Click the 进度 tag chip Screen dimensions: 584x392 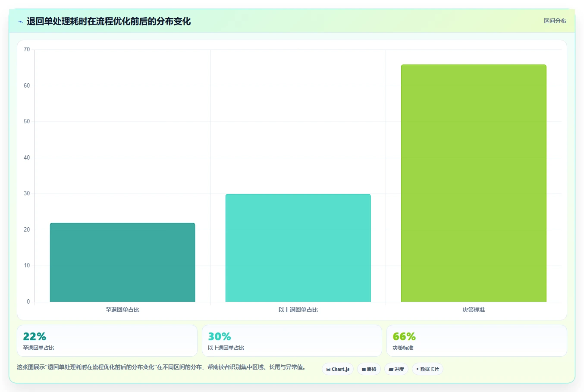(x=396, y=369)
